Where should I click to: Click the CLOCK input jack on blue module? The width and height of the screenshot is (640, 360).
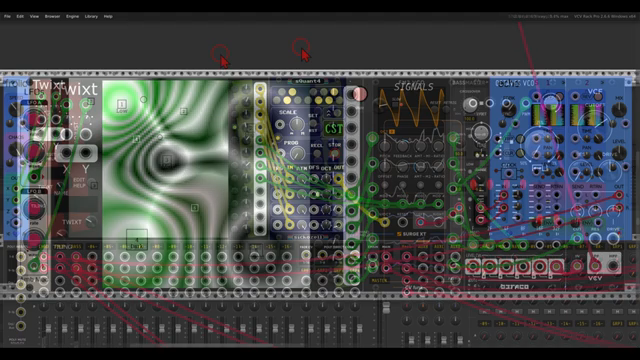(x=509, y=173)
